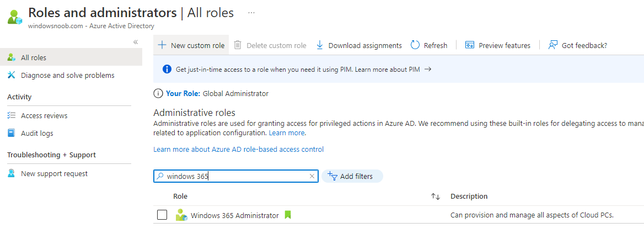644x244 pixels.
Task: Click the PIM info banner icon
Action: (x=167, y=69)
